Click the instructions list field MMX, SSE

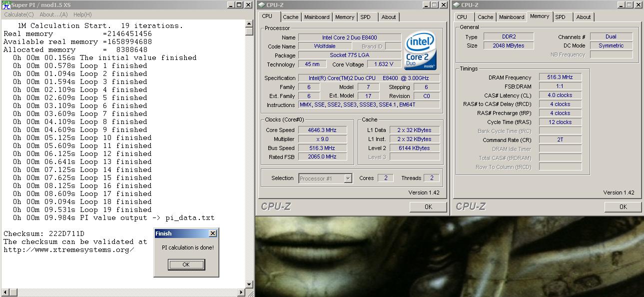(369, 105)
